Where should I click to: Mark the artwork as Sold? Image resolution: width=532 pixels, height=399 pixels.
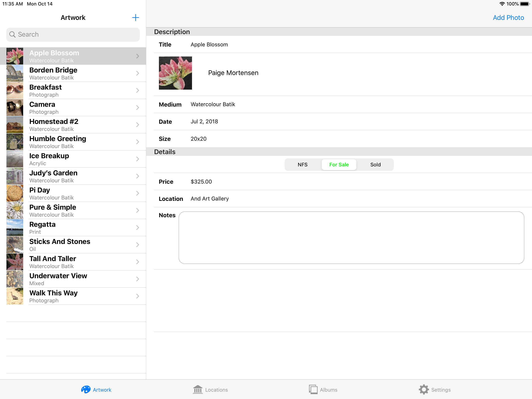pyautogui.click(x=375, y=165)
